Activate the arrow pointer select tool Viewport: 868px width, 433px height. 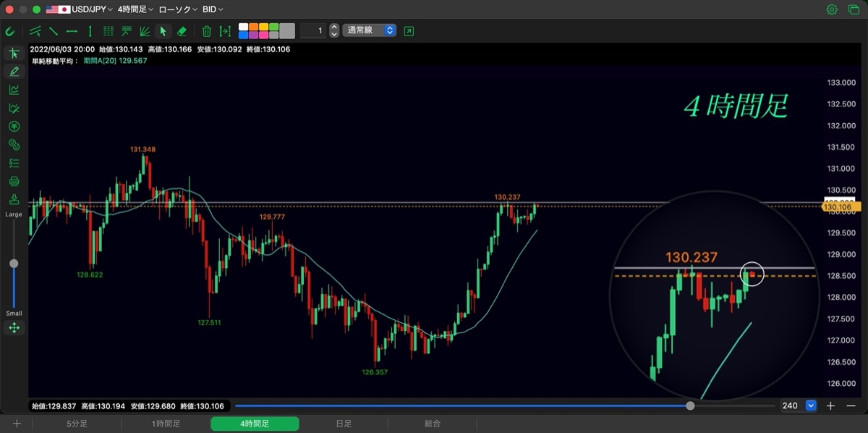(x=163, y=31)
